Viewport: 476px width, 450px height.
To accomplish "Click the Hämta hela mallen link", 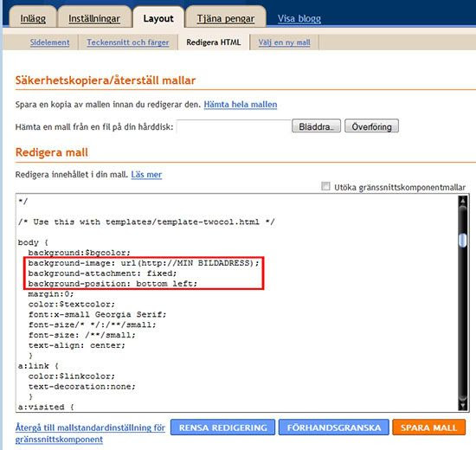I will [241, 105].
